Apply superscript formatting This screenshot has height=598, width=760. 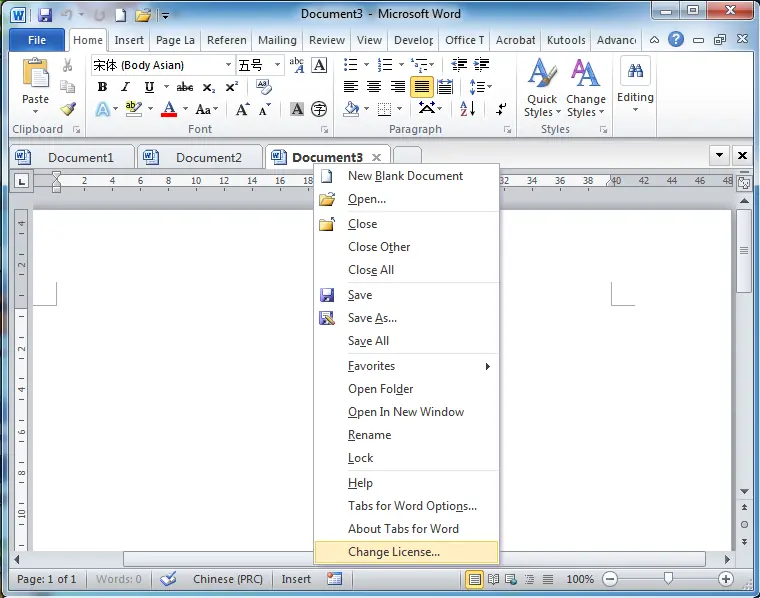pyautogui.click(x=232, y=87)
